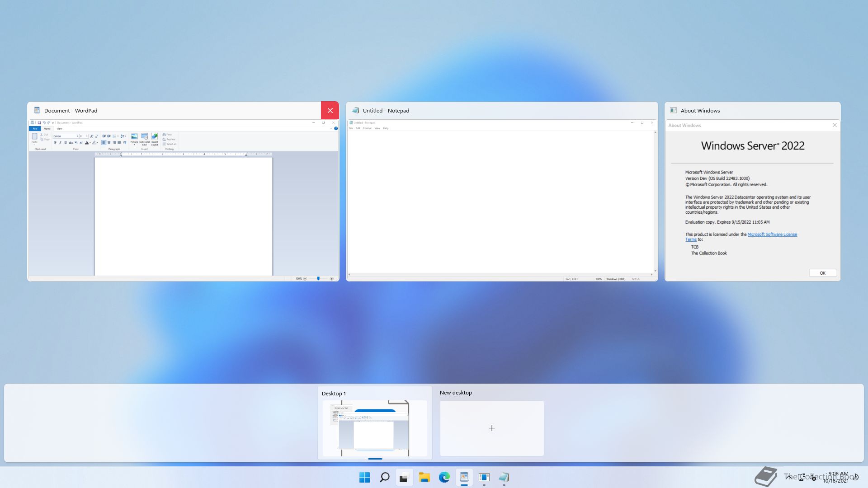Click Save icon in WordPad preview
The height and width of the screenshot is (488, 868).
(39, 123)
